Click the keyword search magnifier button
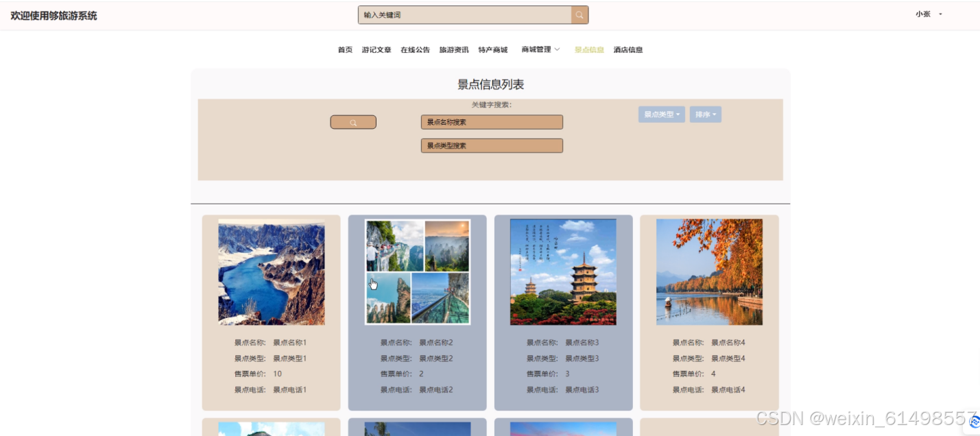This screenshot has height=436, width=980. 353,123
